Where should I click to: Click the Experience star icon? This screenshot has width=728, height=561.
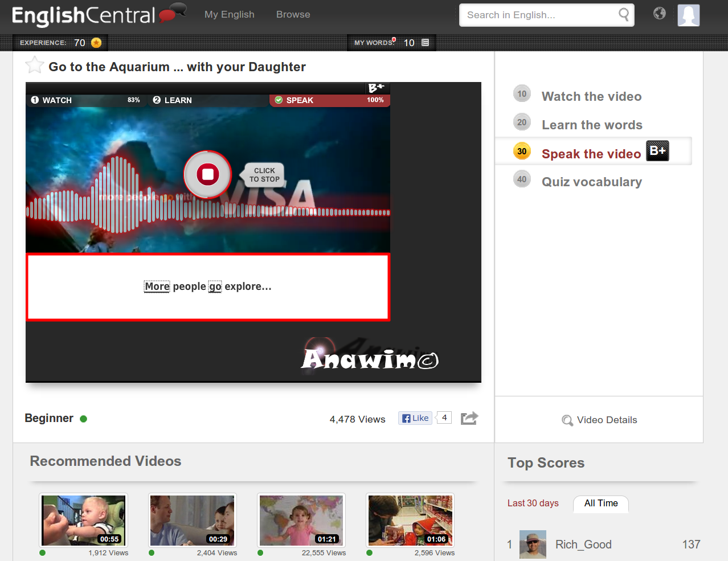pyautogui.click(x=96, y=42)
